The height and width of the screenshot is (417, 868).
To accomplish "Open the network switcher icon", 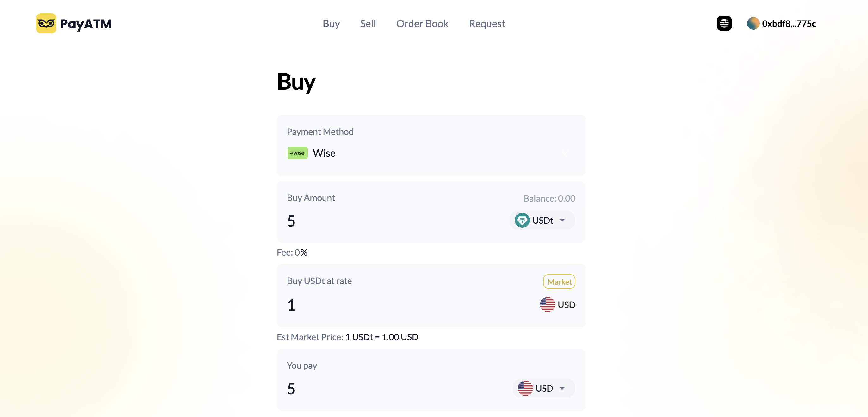I will (724, 24).
